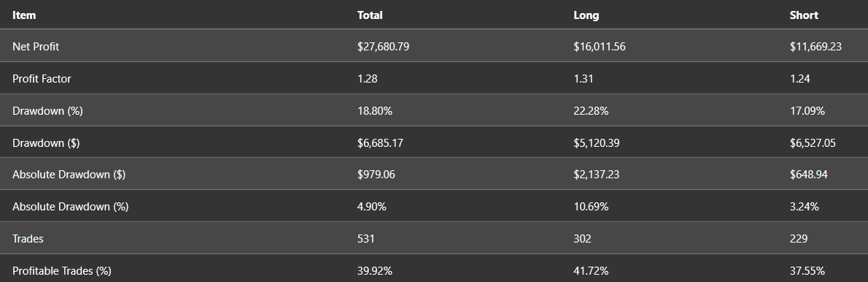Select the Absolute Drawdown (%) label
Image resolution: width=868 pixels, height=282 pixels.
point(70,207)
